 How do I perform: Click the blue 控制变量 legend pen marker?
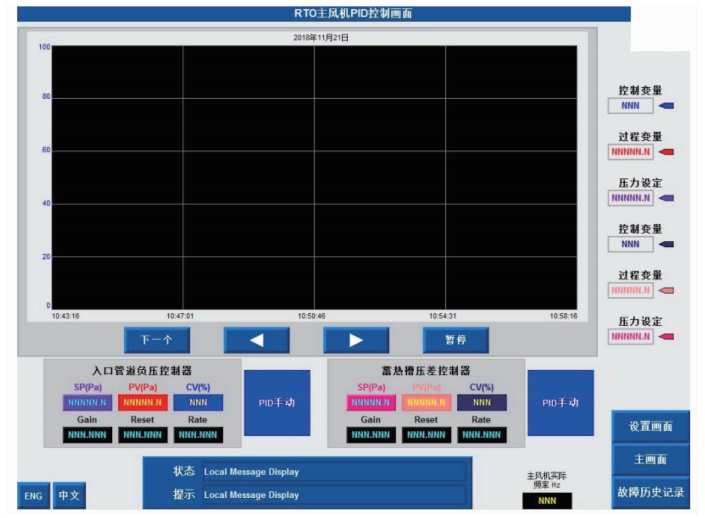(x=667, y=105)
